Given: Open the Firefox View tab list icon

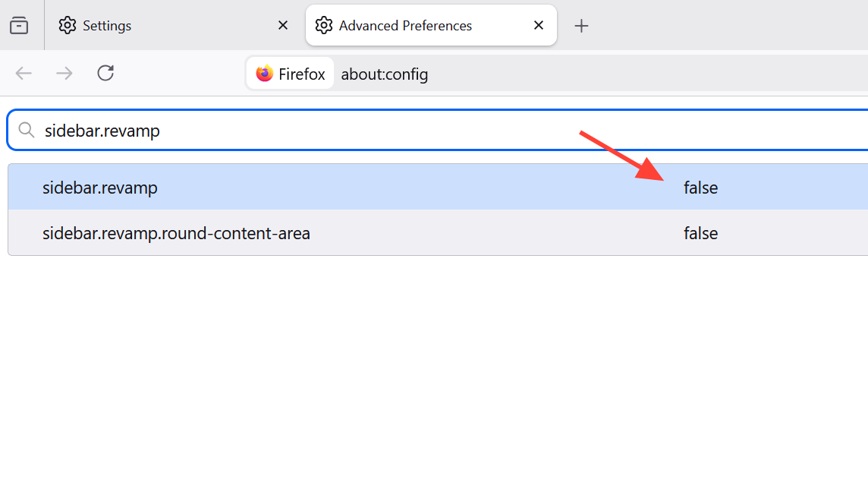Looking at the screenshot, I should 19,26.
